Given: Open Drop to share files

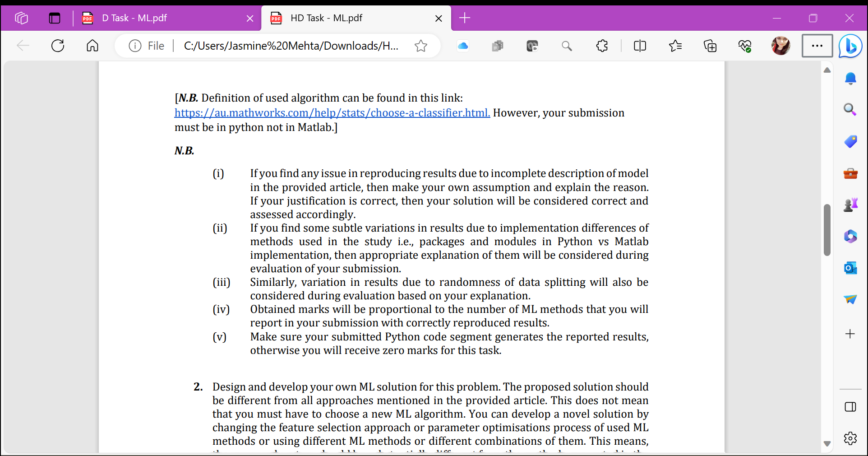Looking at the screenshot, I should click(x=850, y=299).
